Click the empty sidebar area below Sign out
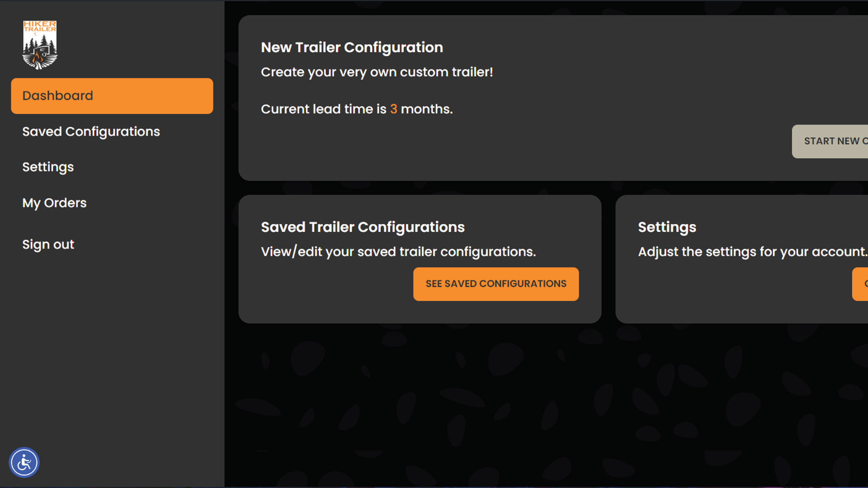Screen dimensions: 868x488 point(112,352)
